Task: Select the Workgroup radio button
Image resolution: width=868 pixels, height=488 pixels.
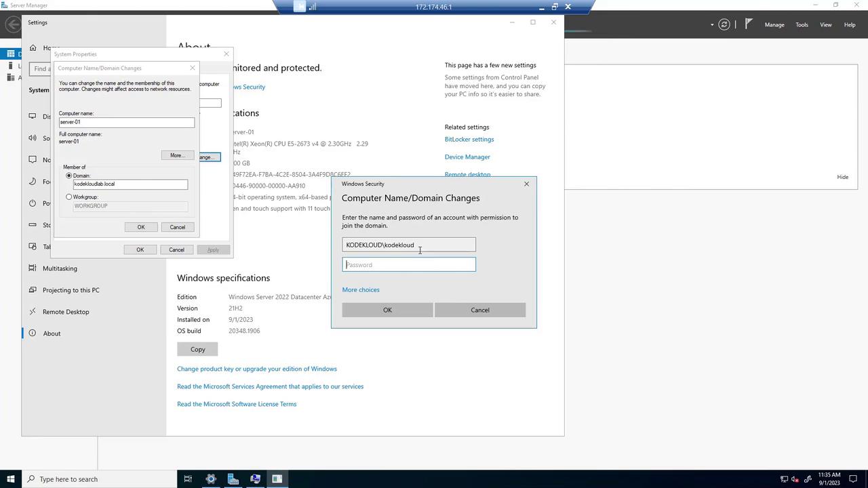Action: pyautogui.click(x=68, y=197)
